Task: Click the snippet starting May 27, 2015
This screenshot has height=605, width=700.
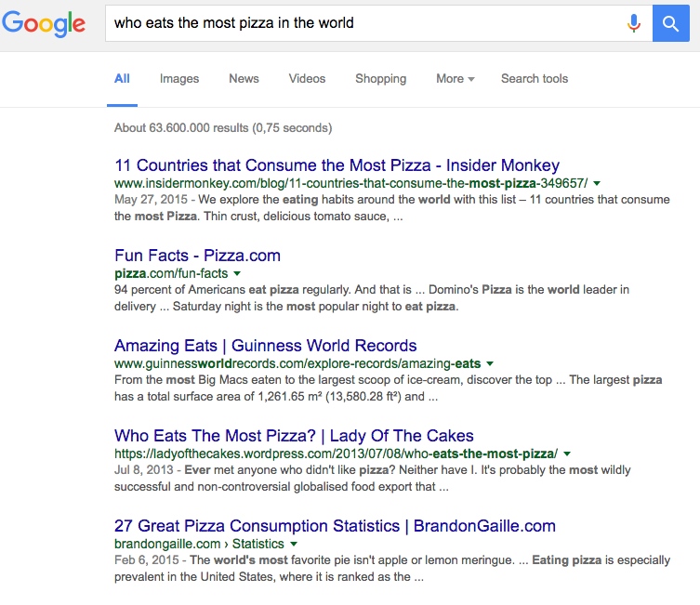Action: 392,208
